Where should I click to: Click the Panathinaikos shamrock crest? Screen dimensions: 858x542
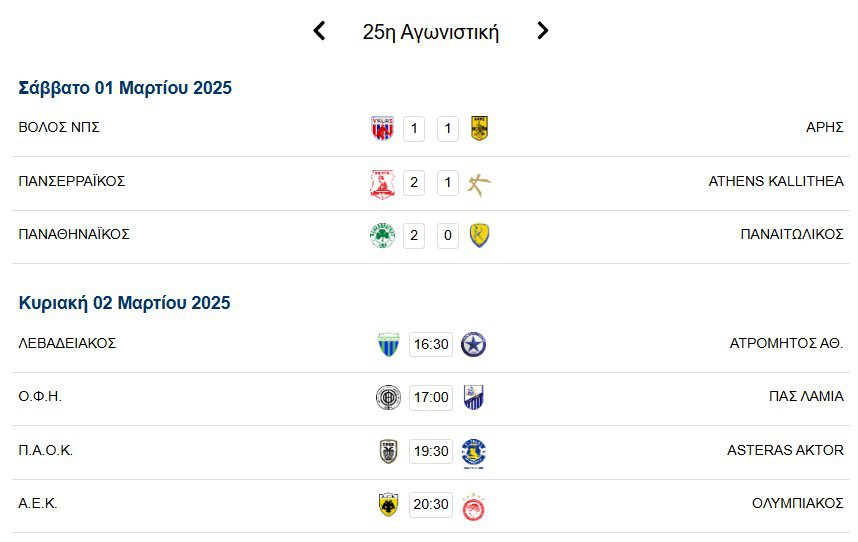tap(381, 236)
